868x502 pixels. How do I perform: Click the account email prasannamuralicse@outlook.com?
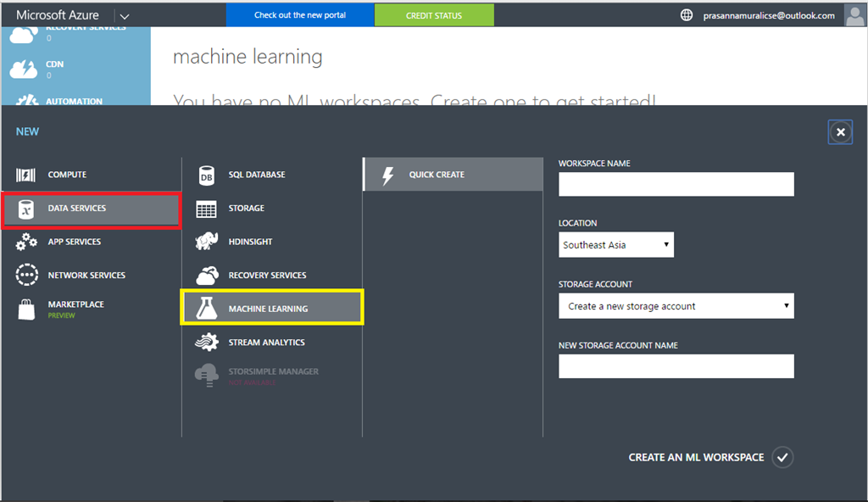[x=769, y=15]
